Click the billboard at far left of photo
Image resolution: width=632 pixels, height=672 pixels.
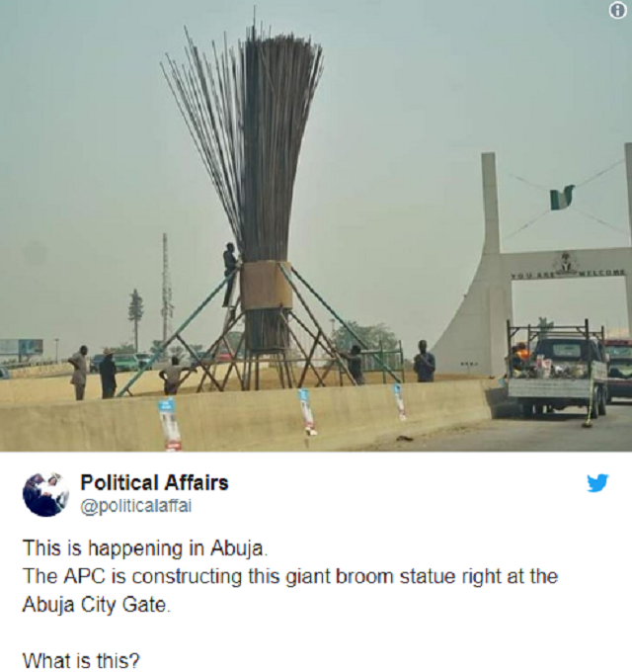[22, 347]
